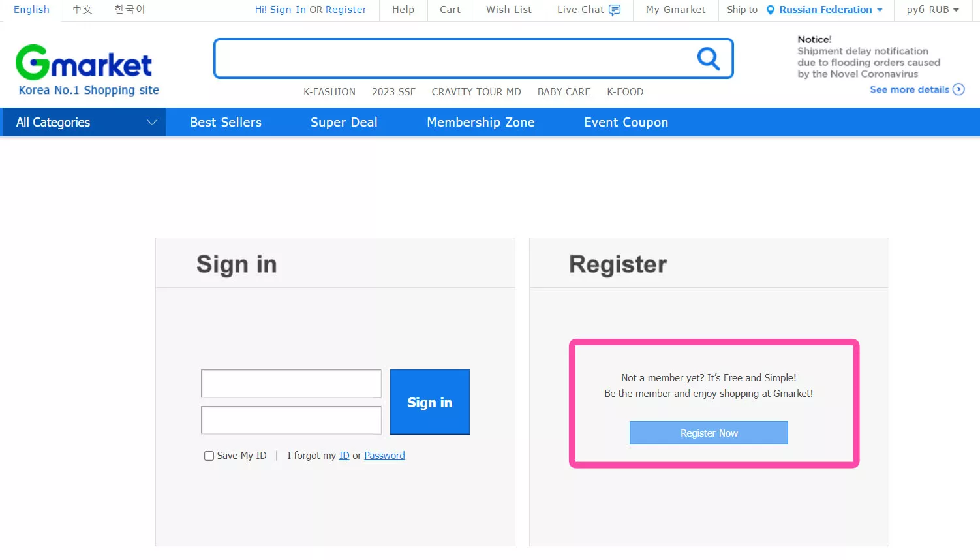Select the BABY CARE keyword link
Viewport: 980px width, 560px height.
point(564,92)
